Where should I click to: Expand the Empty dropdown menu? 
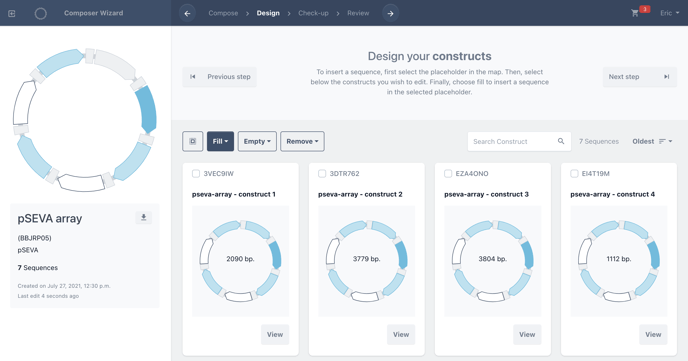pos(257,141)
